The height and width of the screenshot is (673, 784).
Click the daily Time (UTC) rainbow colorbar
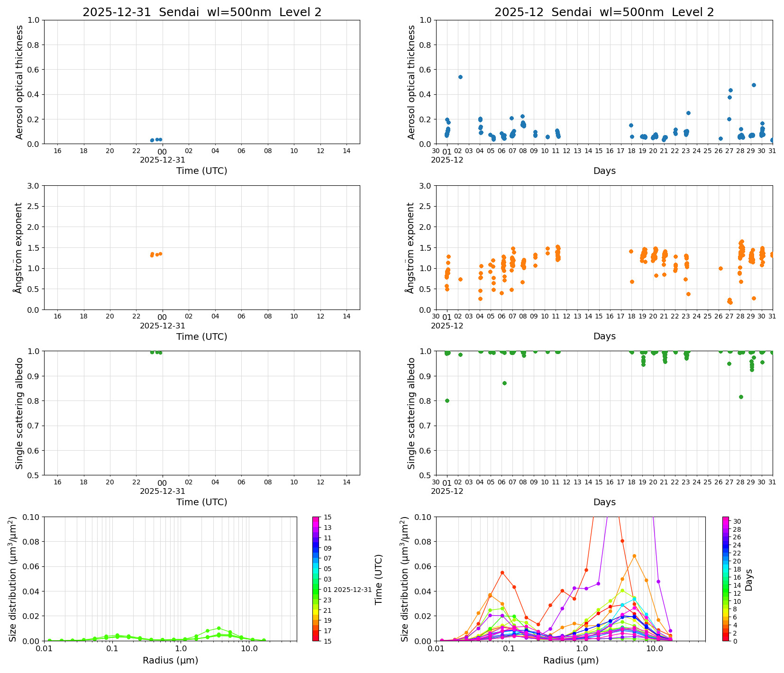point(316,578)
